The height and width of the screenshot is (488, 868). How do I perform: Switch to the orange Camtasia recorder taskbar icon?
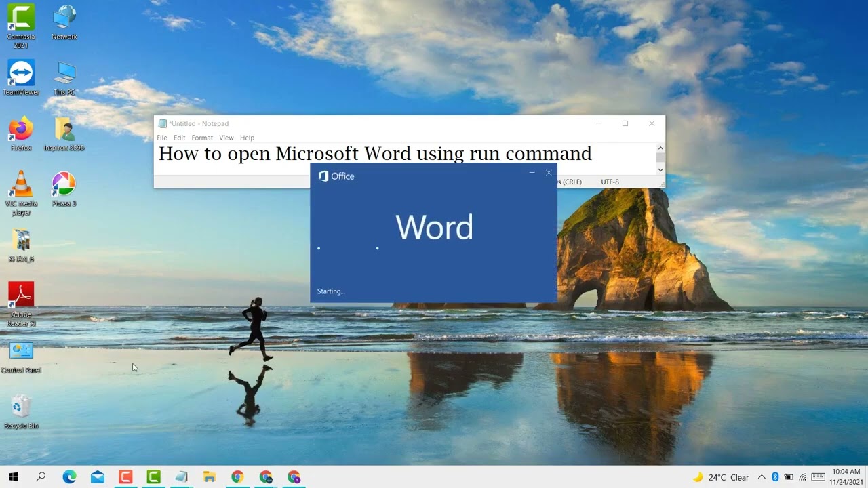[x=125, y=477]
